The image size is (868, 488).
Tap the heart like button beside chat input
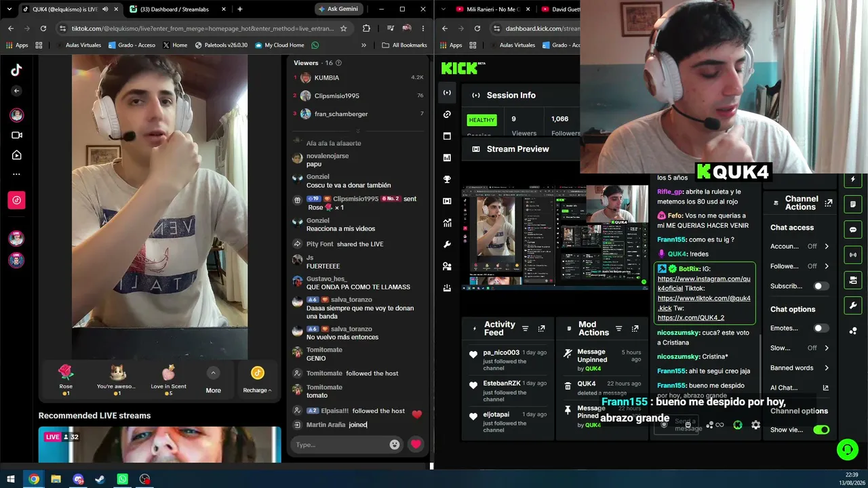click(416, 445)
